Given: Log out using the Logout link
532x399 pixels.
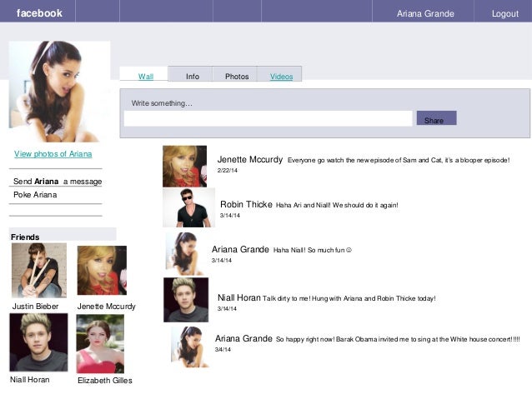Looking at the screenshot, I should [505, 14].
